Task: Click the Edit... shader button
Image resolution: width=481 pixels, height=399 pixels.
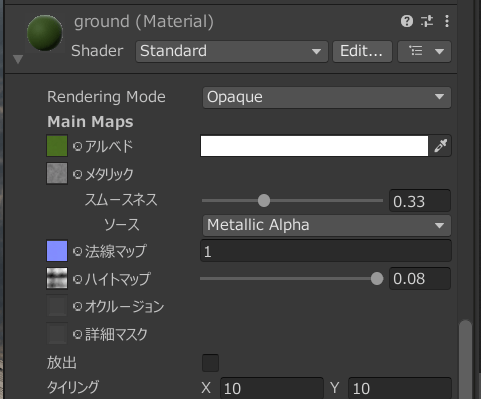Action: [362, 51]
